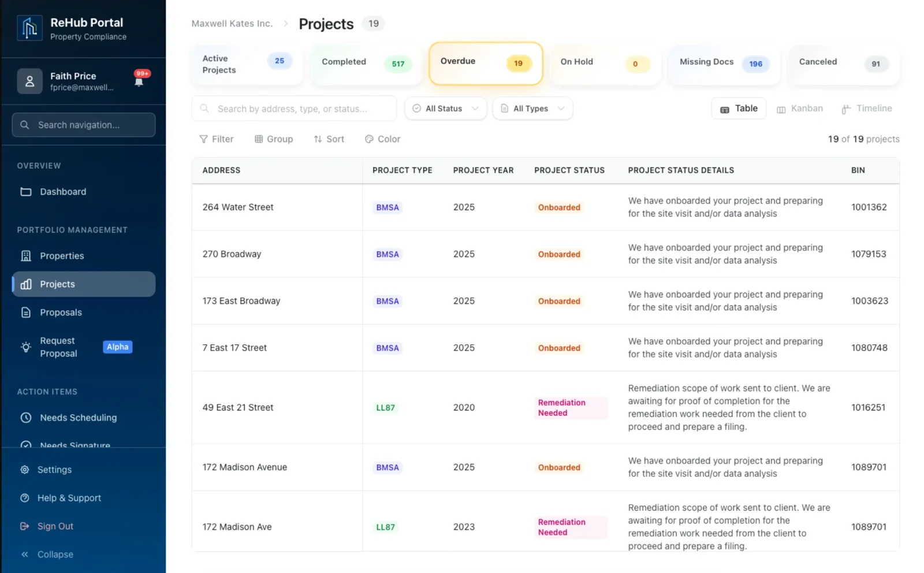Open Request Proposal alpha feature
Screen dimensions: 924x573
coord(84,347)
